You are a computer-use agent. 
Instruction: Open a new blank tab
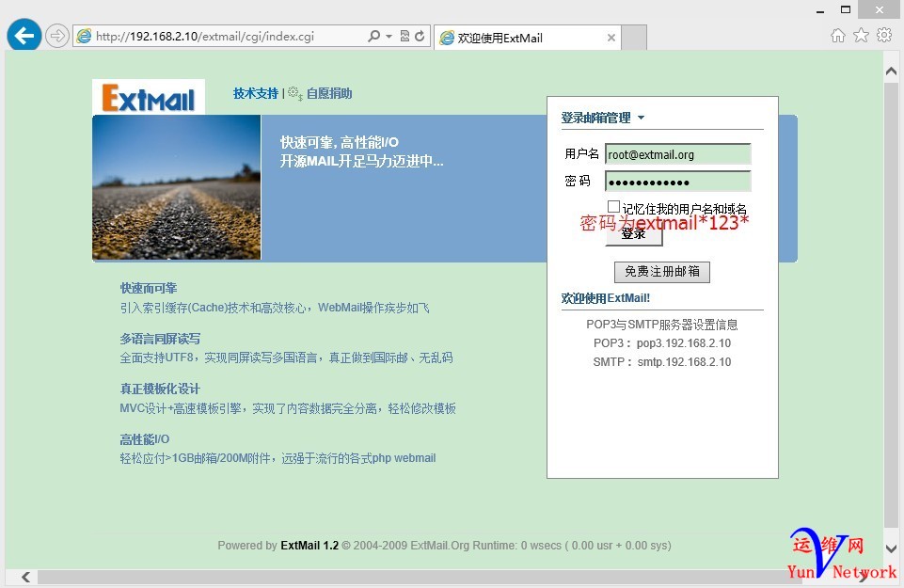pyautogui.click(x=634, y=38)
